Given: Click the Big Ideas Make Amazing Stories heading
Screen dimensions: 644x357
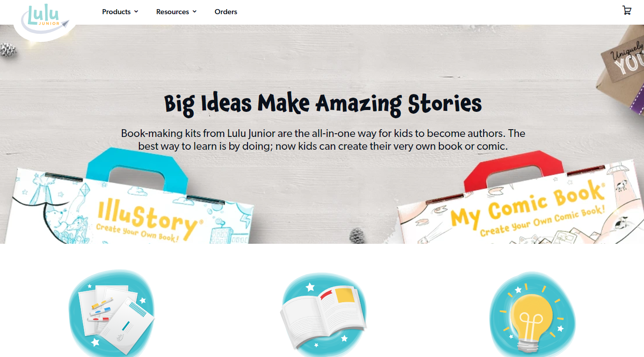Looking at the screenshot, I should [x=323, y=104].
